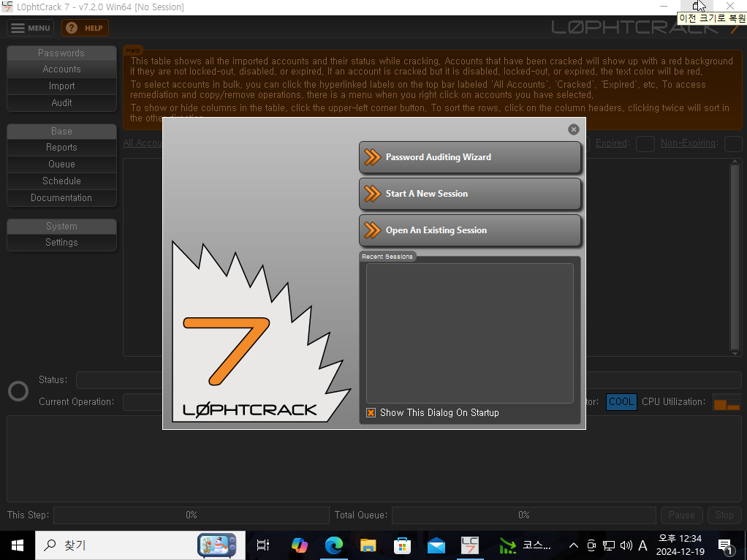Click the question mark HELP icon
Screen dimensions: 747x560
click(72, 28)
